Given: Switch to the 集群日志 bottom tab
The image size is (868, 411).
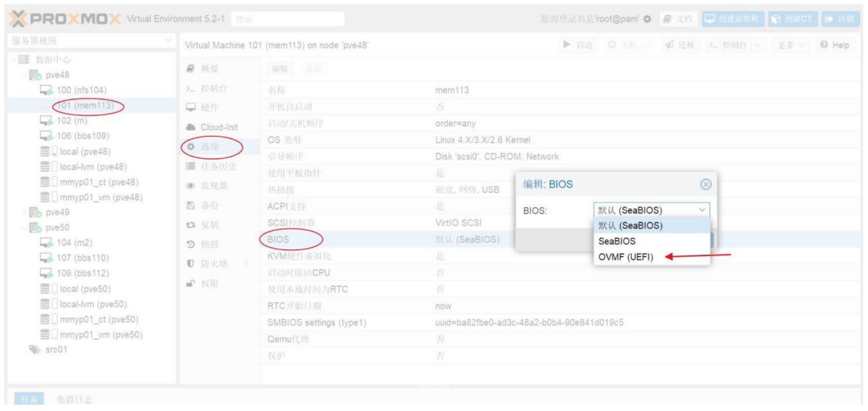Looking at the screenshot, I should point(74,399).
